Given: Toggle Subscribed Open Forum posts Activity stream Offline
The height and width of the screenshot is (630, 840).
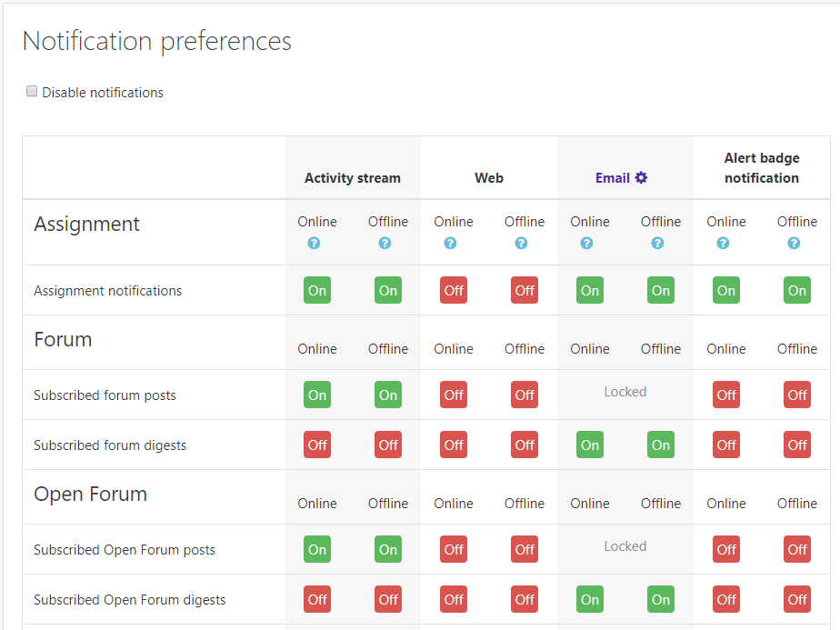Looking at the screenshot, I should (388, 550).
